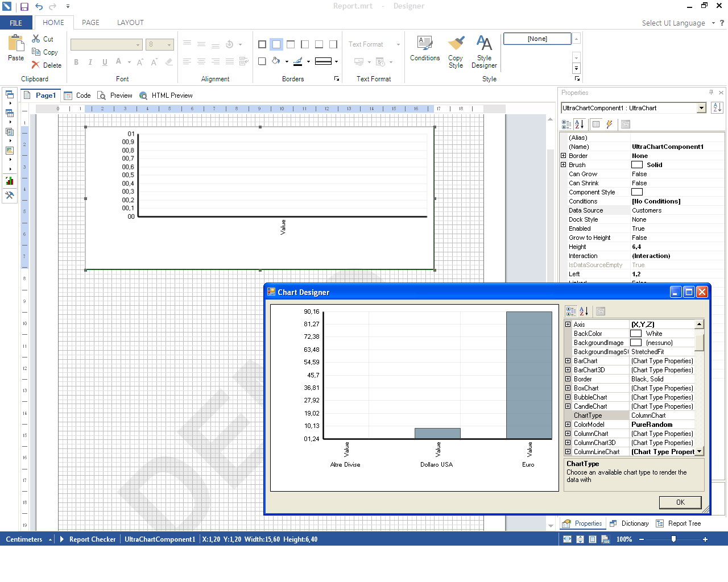Switch to the PAGE ribbon tab
Screen dimensions: 728x582
tap(90, 23)
